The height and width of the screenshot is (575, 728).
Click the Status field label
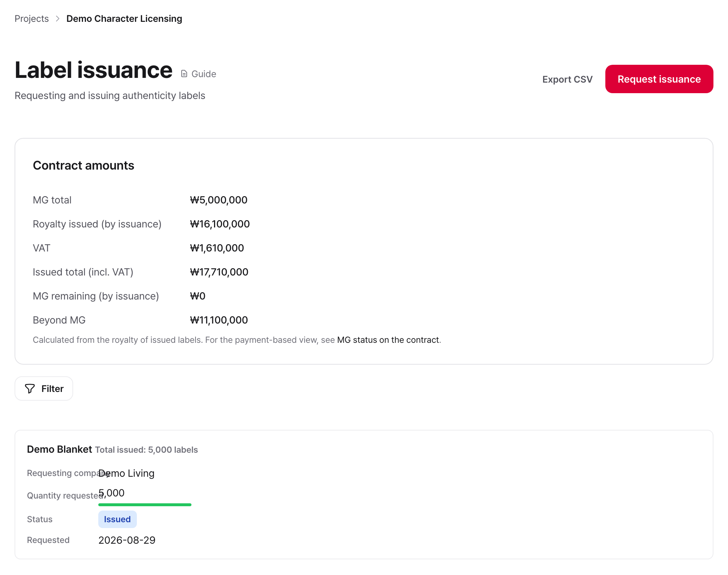pos(40,519)
